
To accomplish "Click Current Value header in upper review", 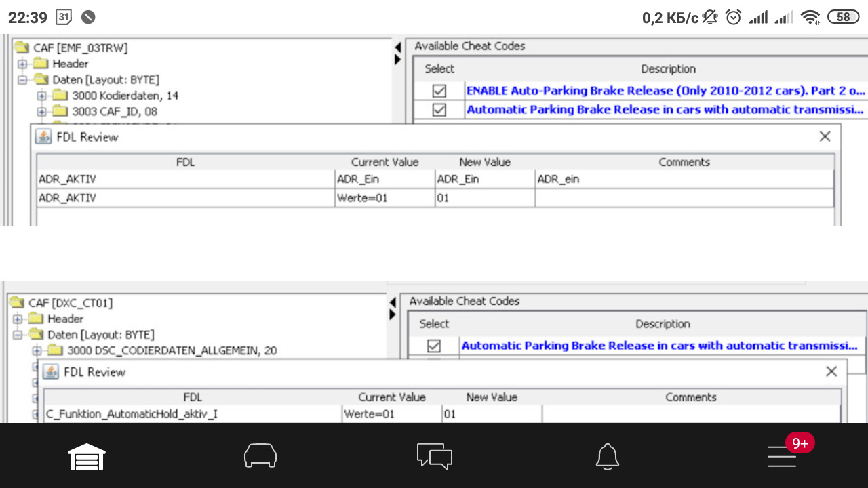I will pyautogui.click(x=384, y=162).
